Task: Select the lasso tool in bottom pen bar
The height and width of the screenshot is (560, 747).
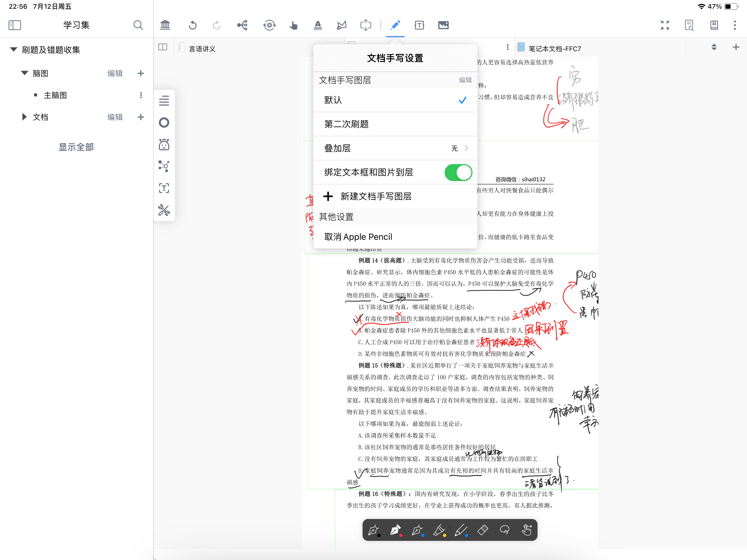Action: click(x=504, y=530)
